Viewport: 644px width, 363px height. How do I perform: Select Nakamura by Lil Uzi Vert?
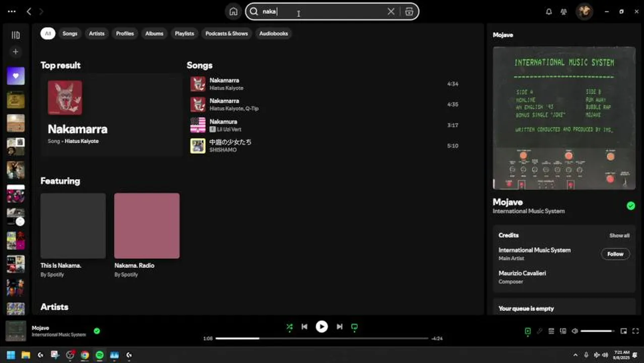[324, 126]
